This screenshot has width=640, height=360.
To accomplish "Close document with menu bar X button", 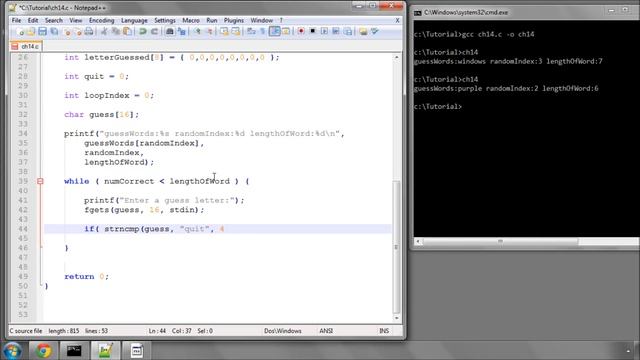I will (x=398, y=20).
